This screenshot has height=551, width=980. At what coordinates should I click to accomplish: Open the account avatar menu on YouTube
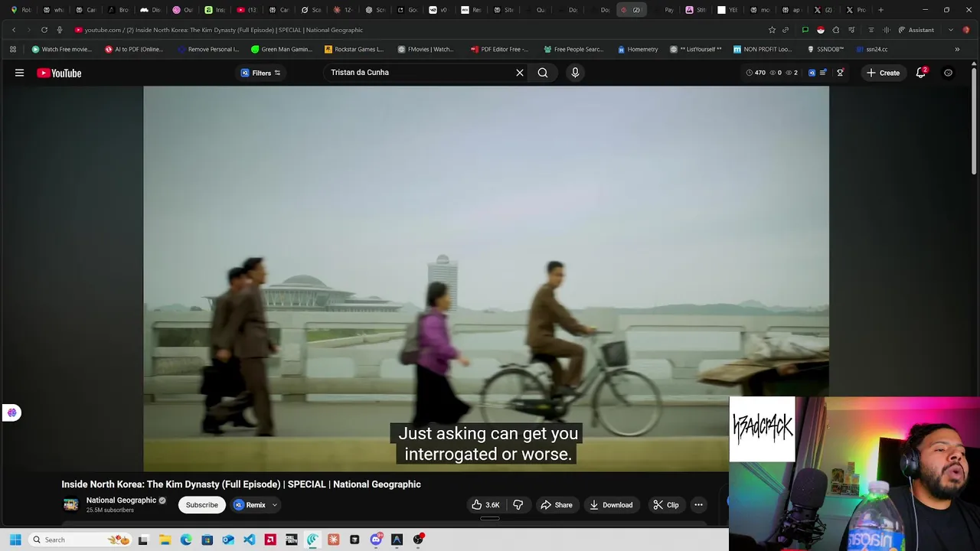pos(948,73)
